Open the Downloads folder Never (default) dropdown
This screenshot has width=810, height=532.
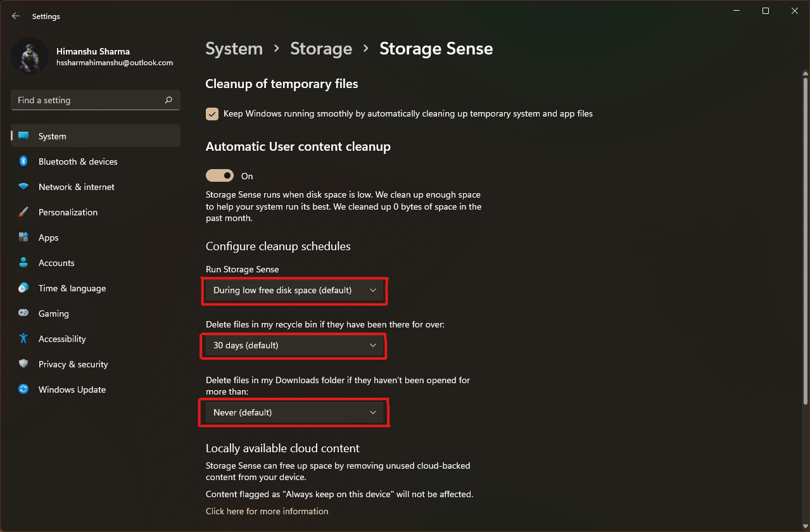point(294,412)
